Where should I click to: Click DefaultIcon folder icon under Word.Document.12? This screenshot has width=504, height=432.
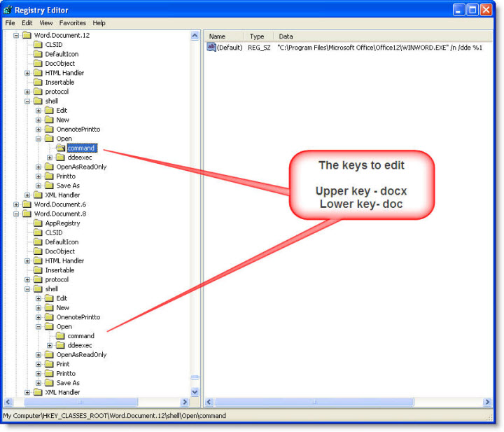(x=38, y=54)
